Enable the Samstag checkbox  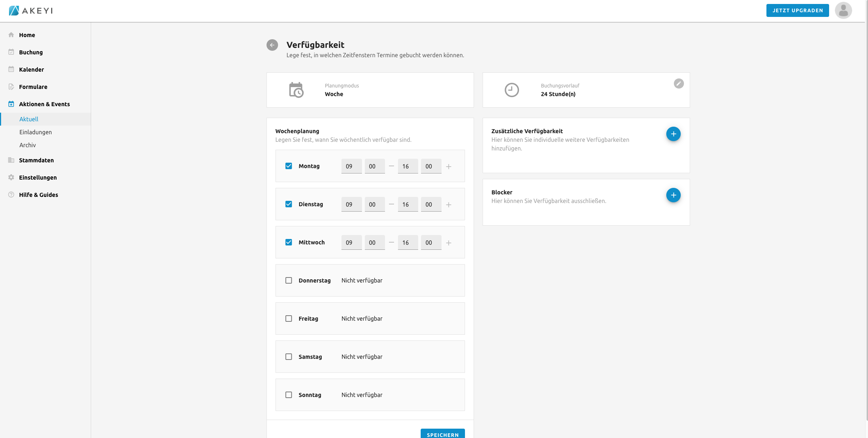(288, 357)
